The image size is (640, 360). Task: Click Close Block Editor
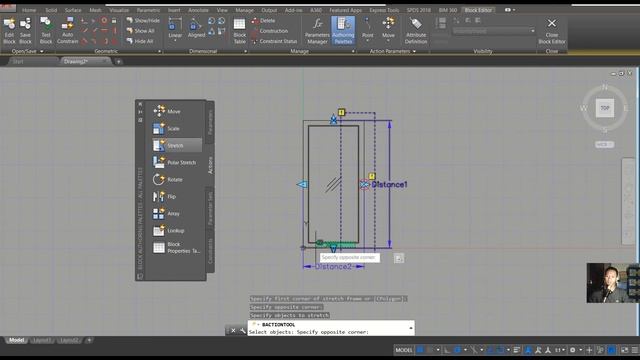pyautogui.click(x=551, y=31)
